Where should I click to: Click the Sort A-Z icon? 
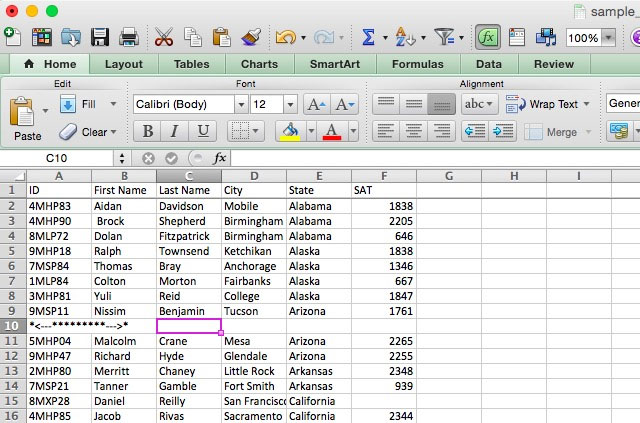pyautogui.click(x=405, y=38)
